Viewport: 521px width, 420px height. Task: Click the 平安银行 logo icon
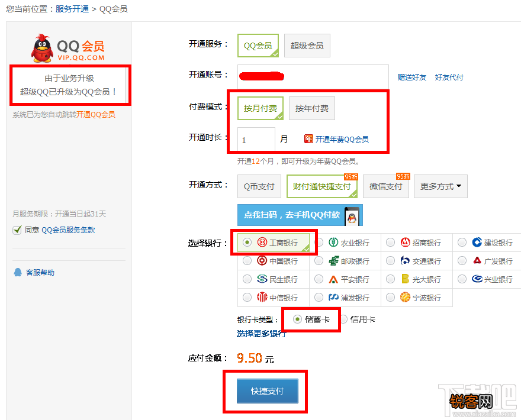[x=333, y=280]
